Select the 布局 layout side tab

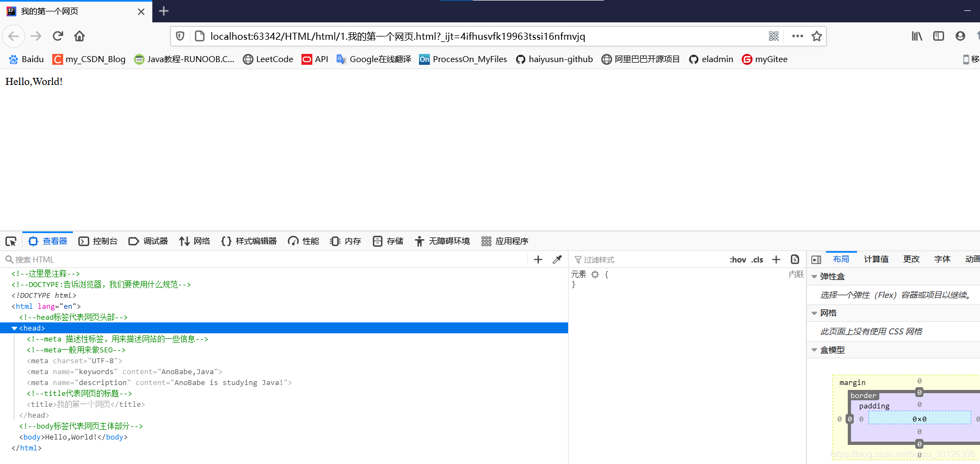pyautogui.click(x=841, y=259)
